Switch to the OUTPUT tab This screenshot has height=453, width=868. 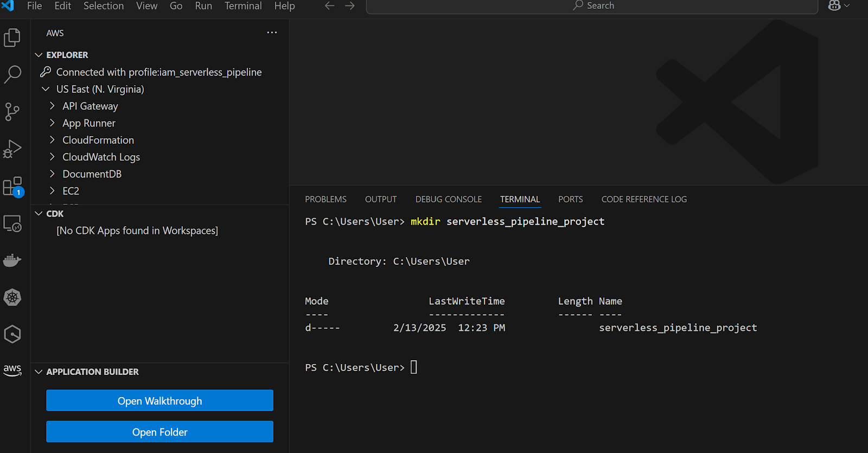(381, 199)
